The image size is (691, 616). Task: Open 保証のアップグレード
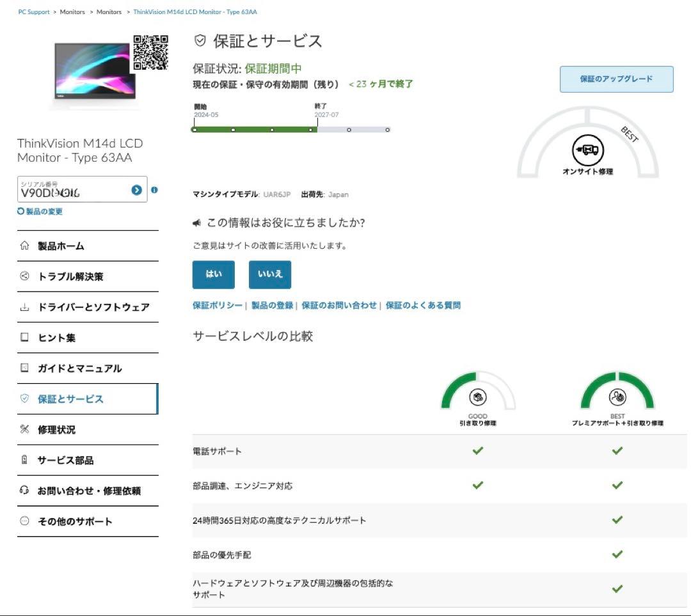616,78
